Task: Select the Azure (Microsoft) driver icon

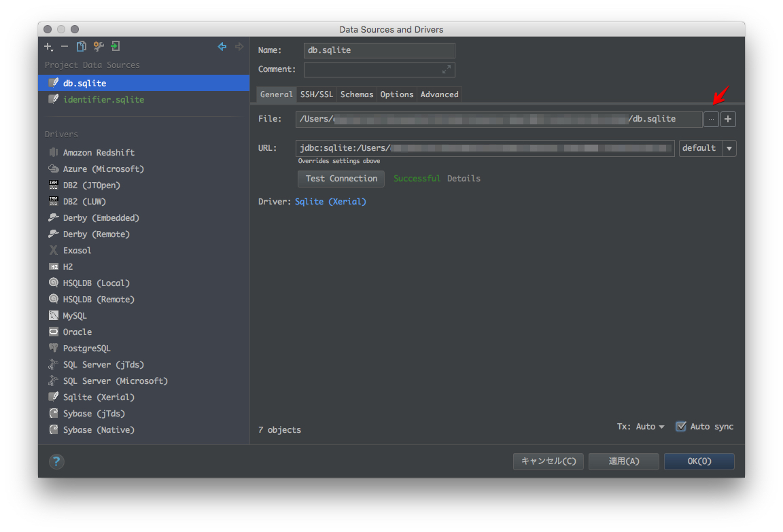Action: click(x=54, y=169)
